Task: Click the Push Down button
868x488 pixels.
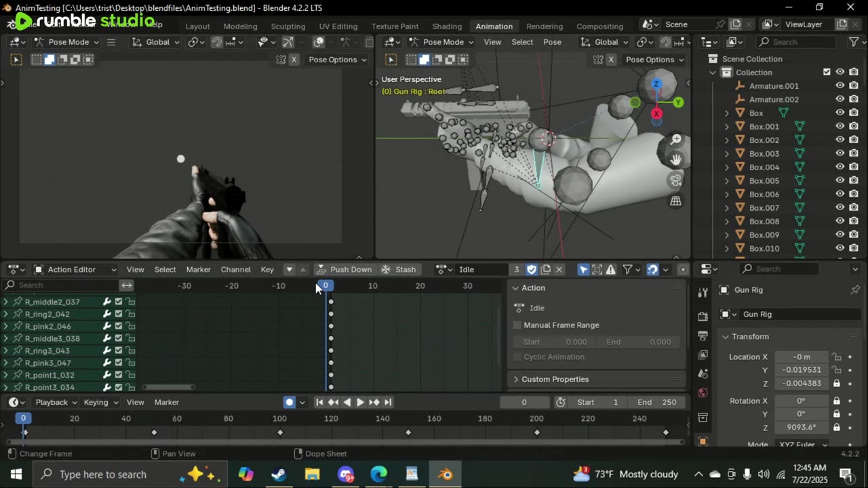Action: 344,269
